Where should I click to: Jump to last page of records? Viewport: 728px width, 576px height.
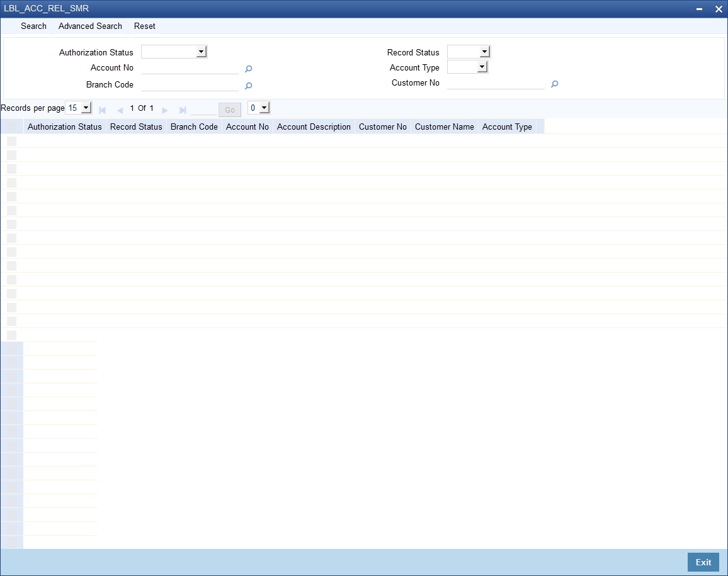point(183,110)
